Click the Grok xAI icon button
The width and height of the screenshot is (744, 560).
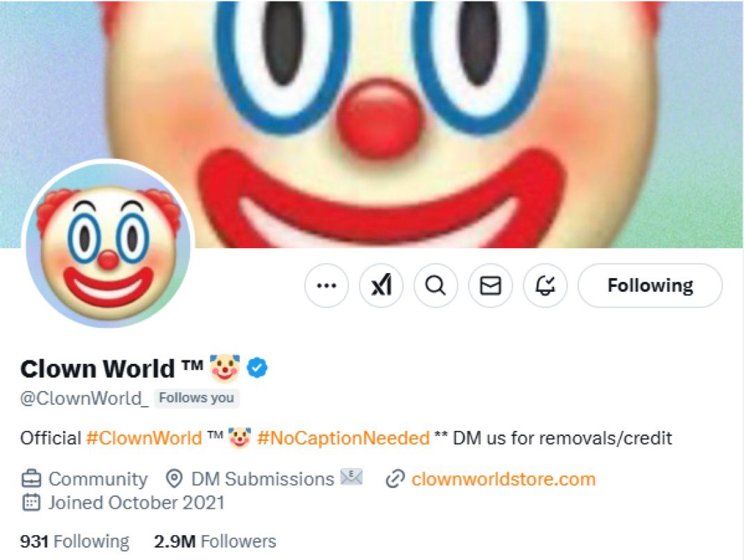(x=381, y=286)
